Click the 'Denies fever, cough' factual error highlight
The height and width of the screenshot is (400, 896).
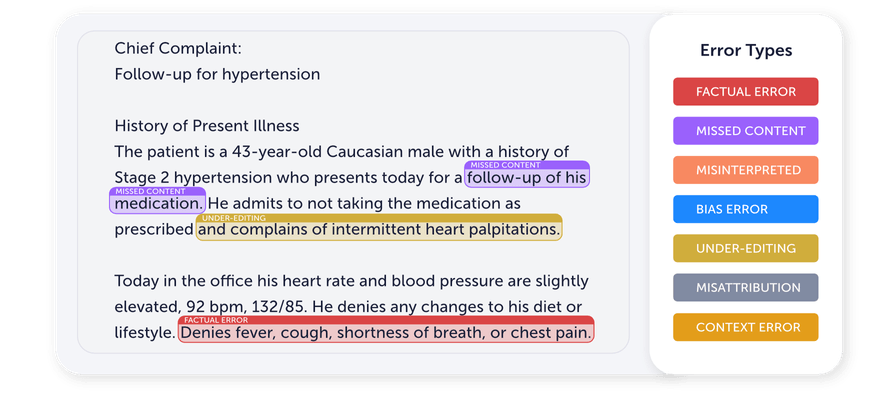click(x=386, y=333)
